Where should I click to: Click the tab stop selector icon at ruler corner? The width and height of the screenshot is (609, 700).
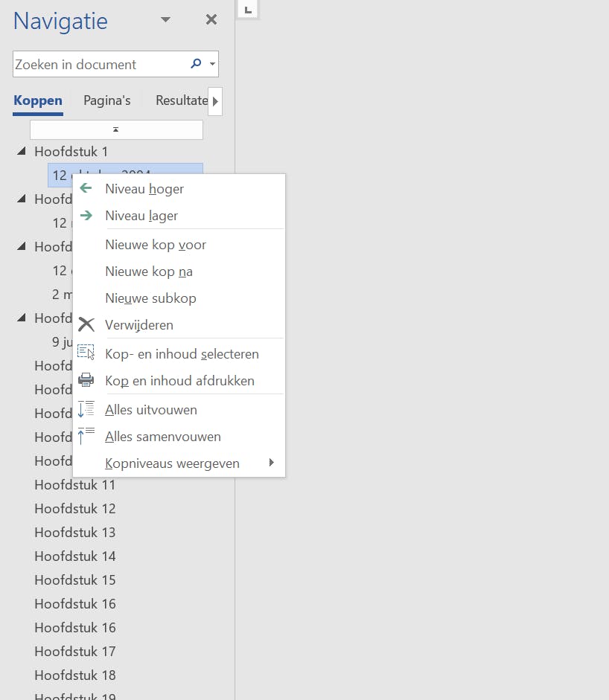pyautogui.click(x=248, y=10)
